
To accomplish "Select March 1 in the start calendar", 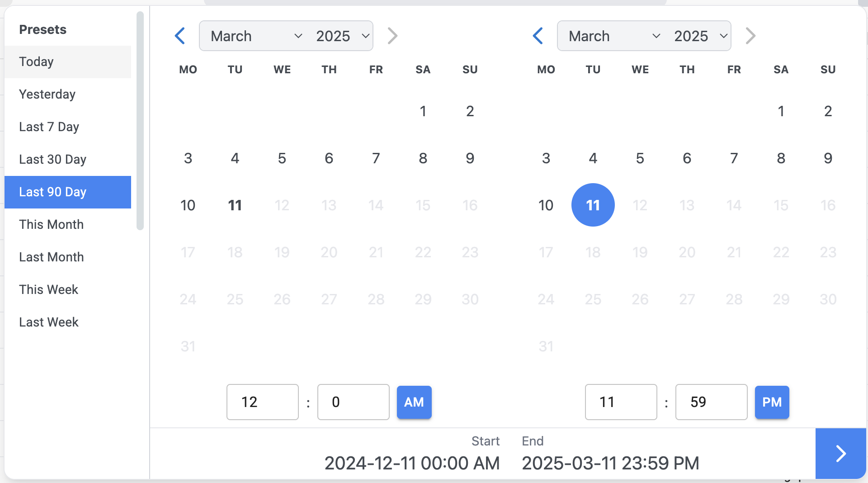I will point(423,111).
